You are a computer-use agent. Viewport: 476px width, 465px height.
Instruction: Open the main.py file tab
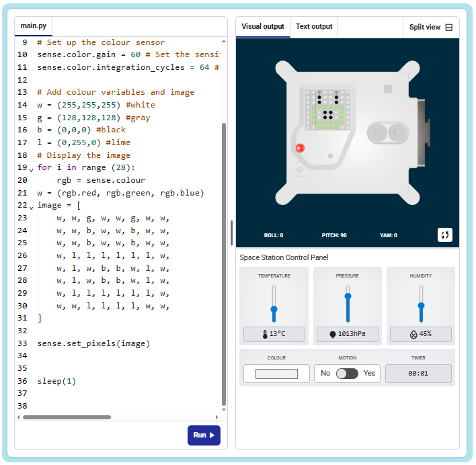pyautogui.click(x=34, y=26)
